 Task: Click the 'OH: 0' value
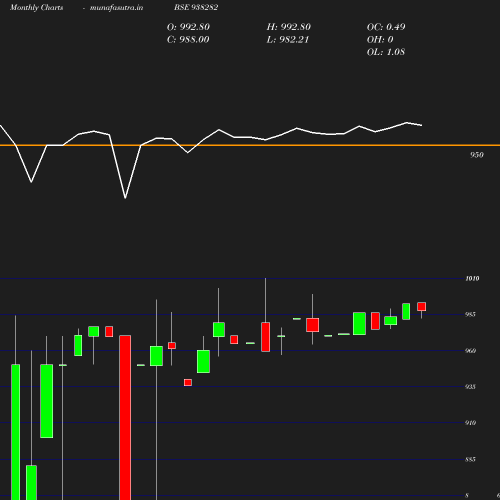[380, 40]
